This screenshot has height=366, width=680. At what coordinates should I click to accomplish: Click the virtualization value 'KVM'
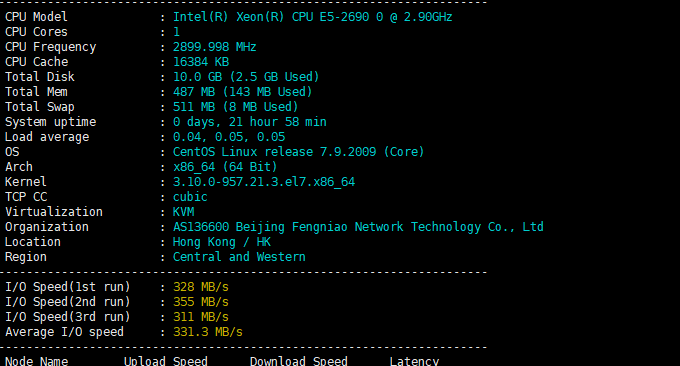coord(183,212)
